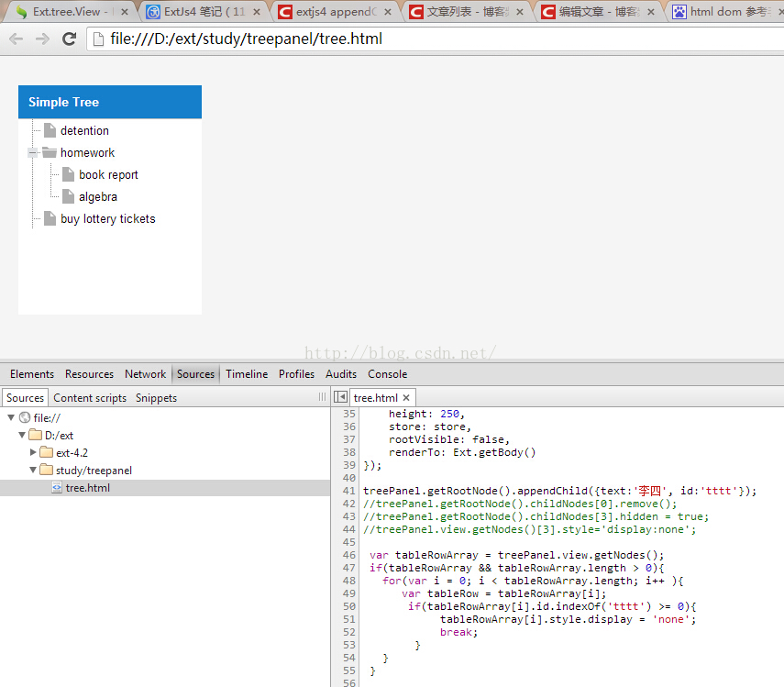The height and width of the screenshot is (687, 784).
Task: Select the book report tree node
Action: click(108, 174)
